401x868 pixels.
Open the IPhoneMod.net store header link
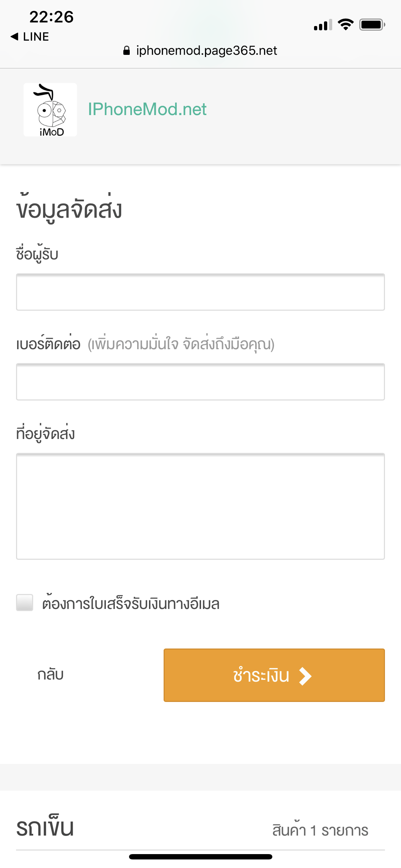147,109
